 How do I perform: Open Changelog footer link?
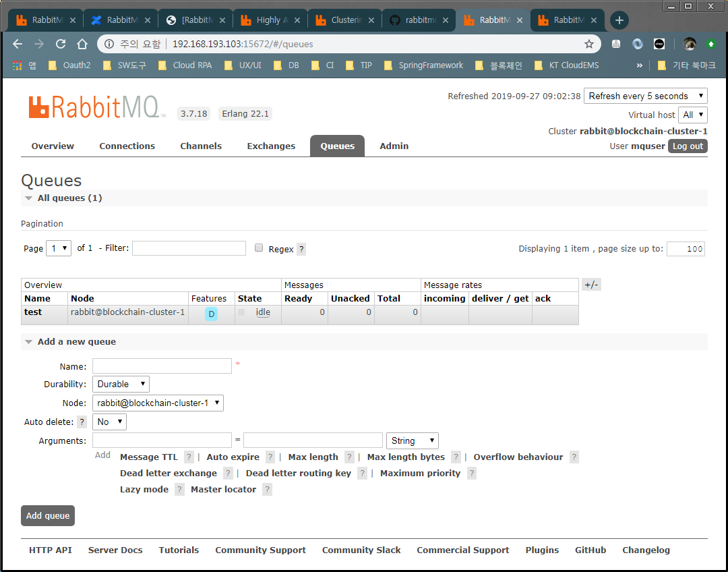646,550
